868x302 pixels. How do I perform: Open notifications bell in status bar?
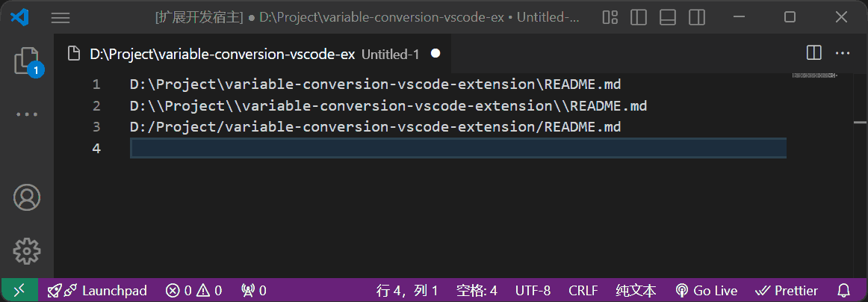[844, 291]
